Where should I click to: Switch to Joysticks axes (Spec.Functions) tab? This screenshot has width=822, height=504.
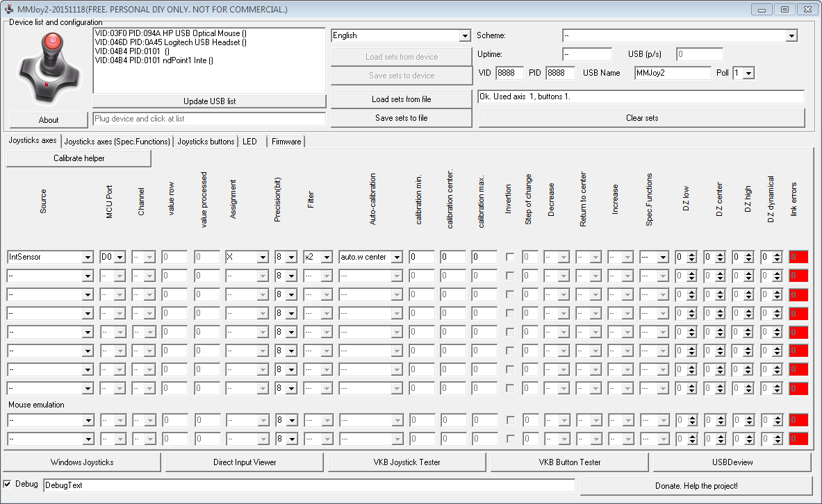(x=117, y=142)
